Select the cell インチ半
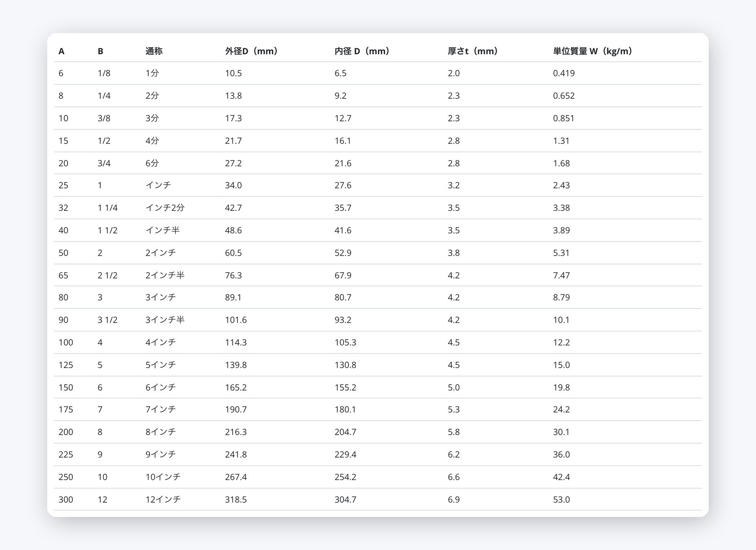756x550 pixels. click(163, 231)
